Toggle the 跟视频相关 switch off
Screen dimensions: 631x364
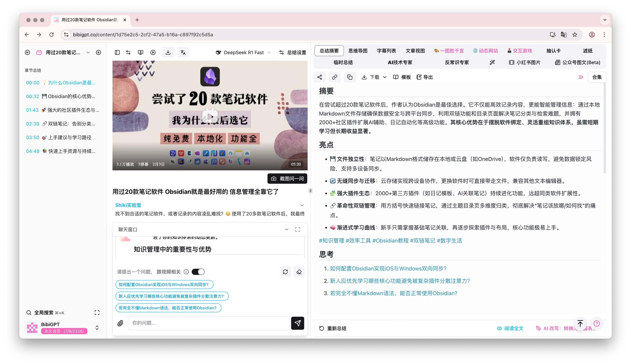[x=198, y=272]
